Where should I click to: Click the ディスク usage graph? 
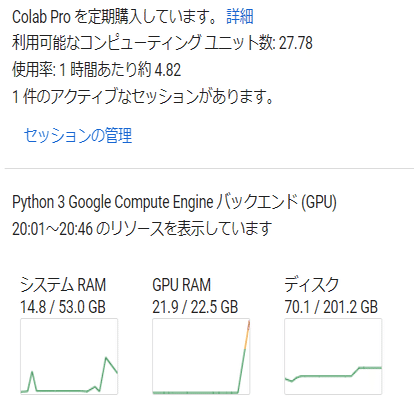click(x=333, y=356)
